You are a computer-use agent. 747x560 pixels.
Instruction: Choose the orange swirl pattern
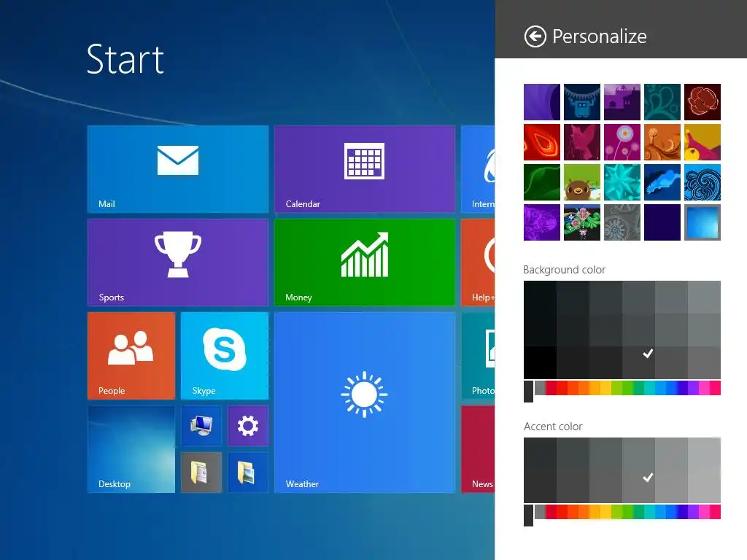662,142
